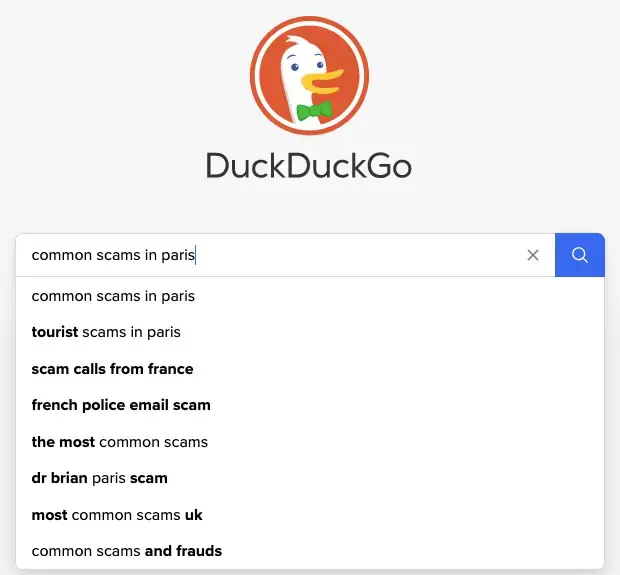Image resolution: width=620 pixels, height=575 pixels.
Task: Click the duck's yellow beak
Action: tap(322, 81)
